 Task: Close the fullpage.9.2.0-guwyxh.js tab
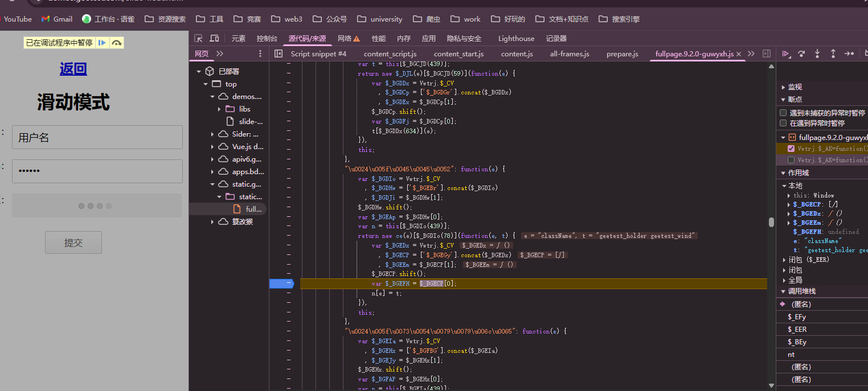point(739,54)
